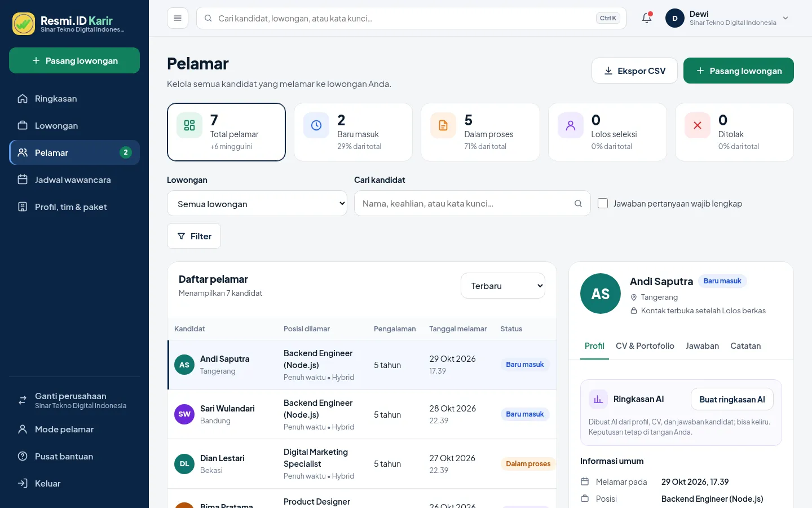Click Buat ringkasan AI button
The width and height of the screenshot is (812, 508).
pyautogui.click(x=732, y=399)
